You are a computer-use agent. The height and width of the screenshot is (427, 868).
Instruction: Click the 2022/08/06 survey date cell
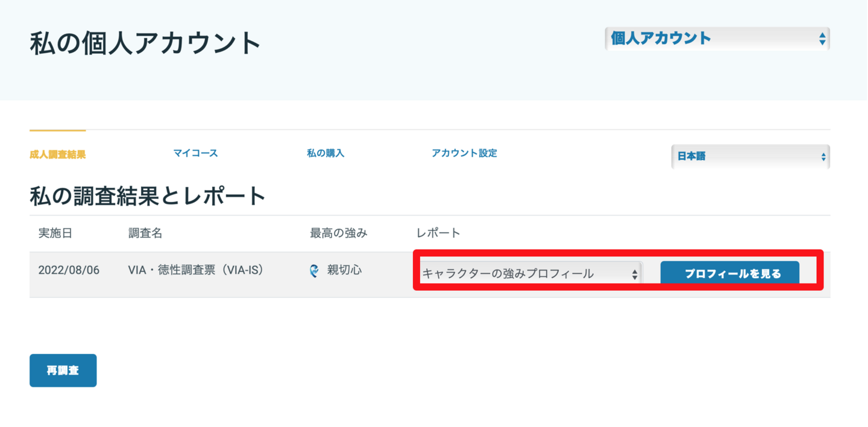point(69,270)
